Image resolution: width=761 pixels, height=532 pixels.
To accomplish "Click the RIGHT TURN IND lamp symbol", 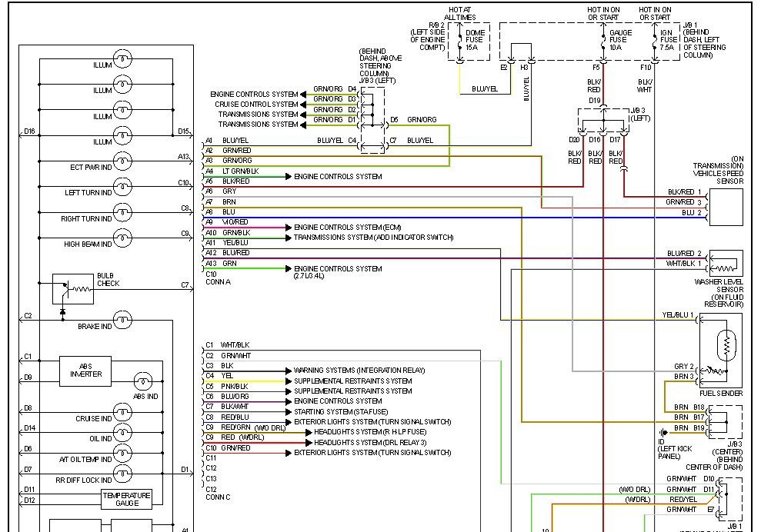I will pos(123,212).
